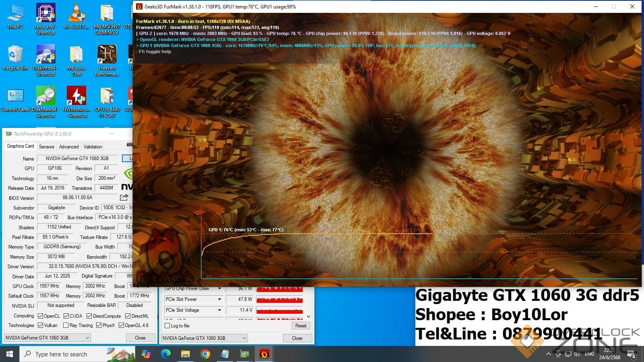Click the BIOS share/export icon in GPU-Z
The width and height of the screenshot is (644, 362).
pos(124,197)
